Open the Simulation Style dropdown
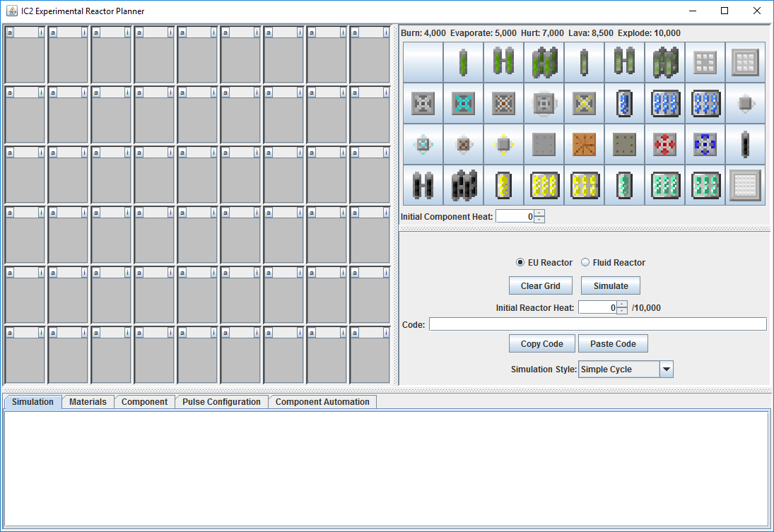This screenshot has height=532, width=774. click(x=666, y=370)
